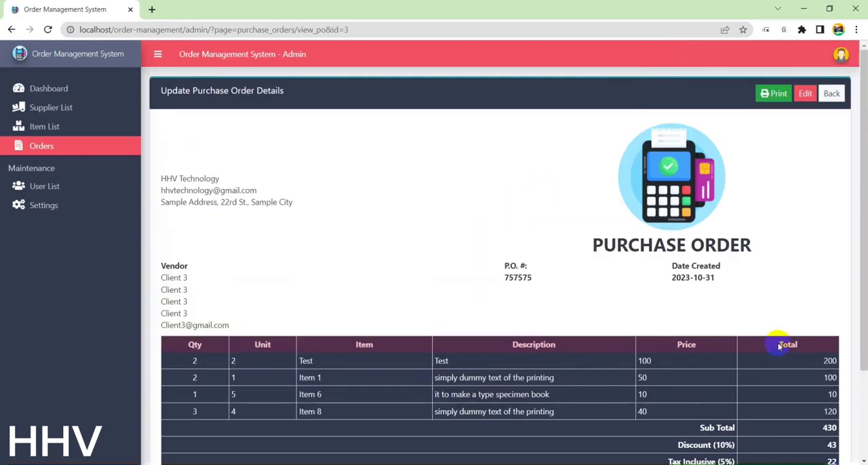Select the Item 1 row description text
Image resolution: width=868 pixels, height=465 pixels.
pos(494,378)
